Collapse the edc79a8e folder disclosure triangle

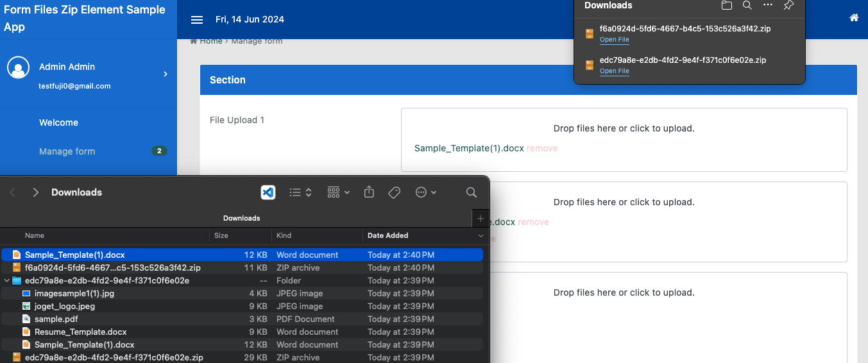(x=7, y=281)
